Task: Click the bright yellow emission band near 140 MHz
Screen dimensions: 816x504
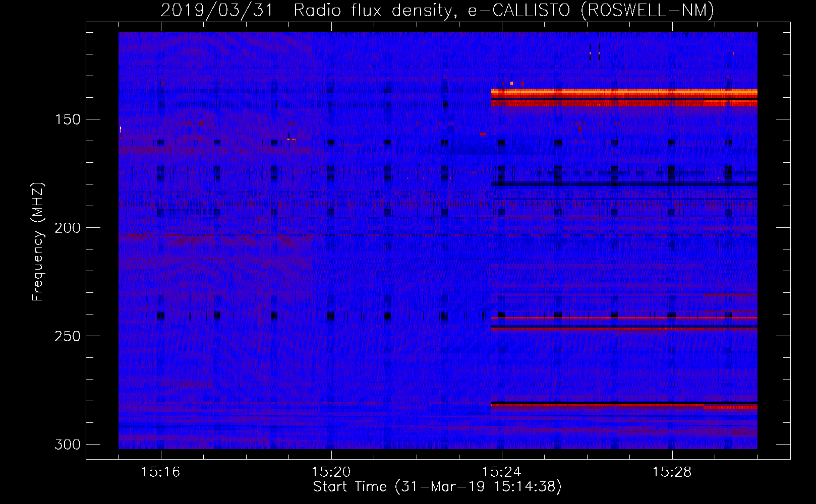Action: (624, 93)
